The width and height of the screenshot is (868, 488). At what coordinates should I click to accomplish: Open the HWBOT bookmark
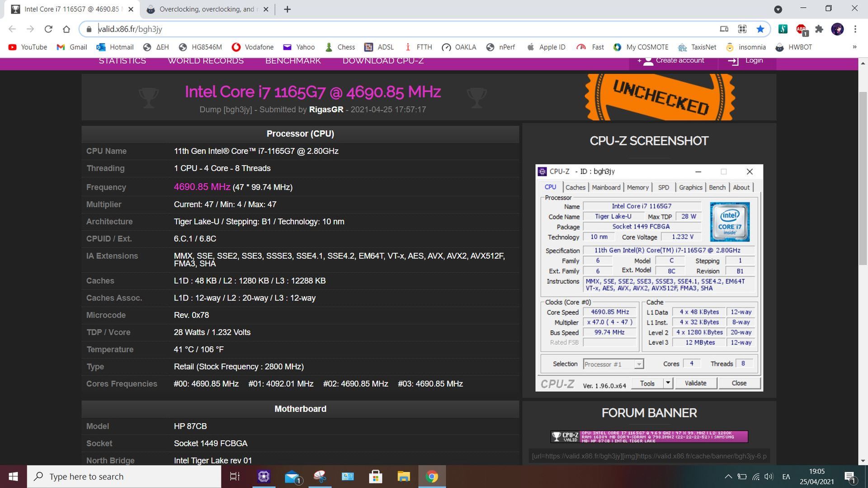pos(793,47)
